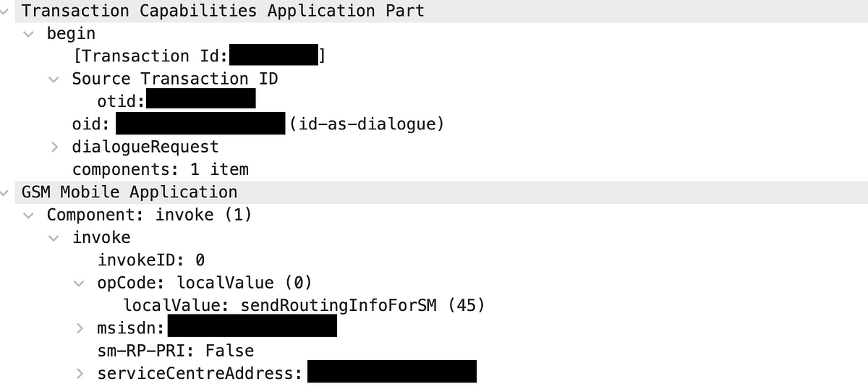The image size is (868, 389).
Task: Collapse the begin tree node
Action: click(28, 34)
